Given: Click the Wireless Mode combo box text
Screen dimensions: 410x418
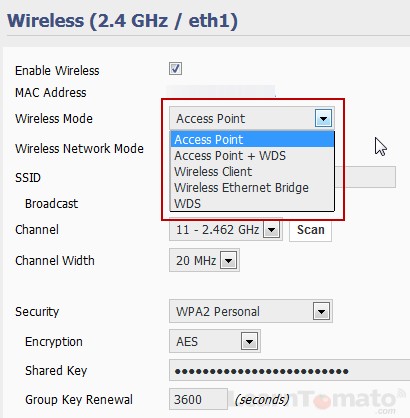Looking at the screenshot, I should click(211, 119).
